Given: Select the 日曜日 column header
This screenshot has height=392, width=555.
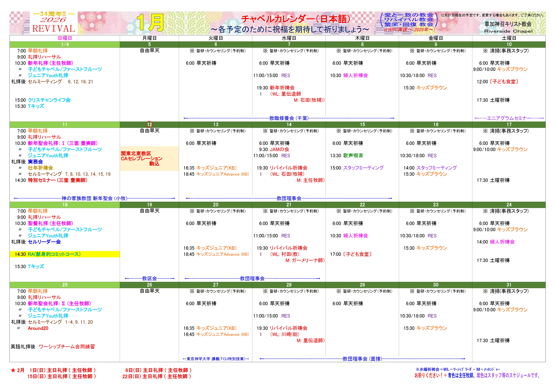Looking at the screenshot, I should (x=65, y=38).
